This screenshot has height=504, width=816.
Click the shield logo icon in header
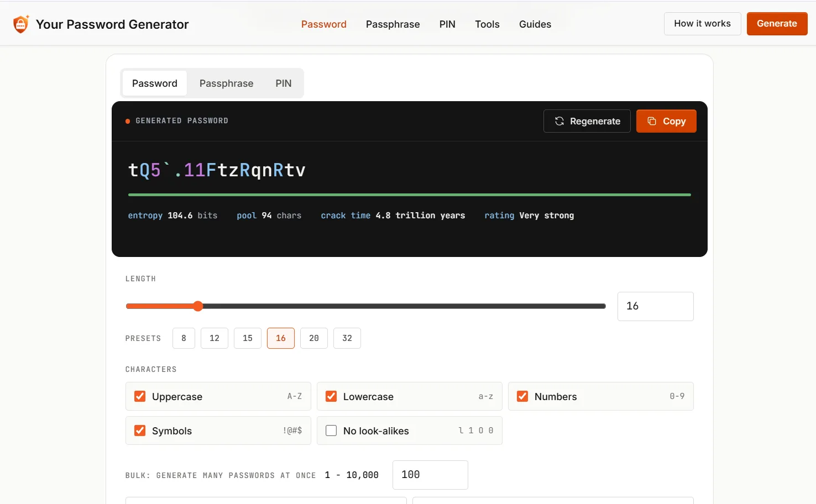(21, 24)
